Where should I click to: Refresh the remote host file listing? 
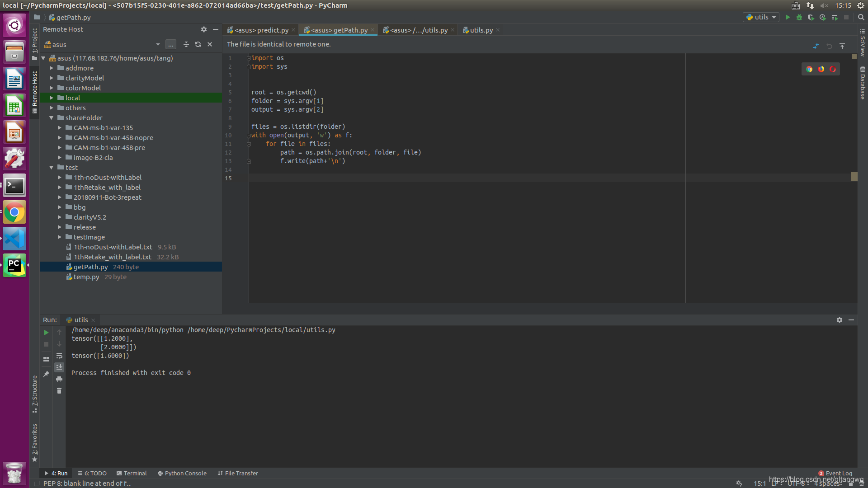[x=198, y=44]
